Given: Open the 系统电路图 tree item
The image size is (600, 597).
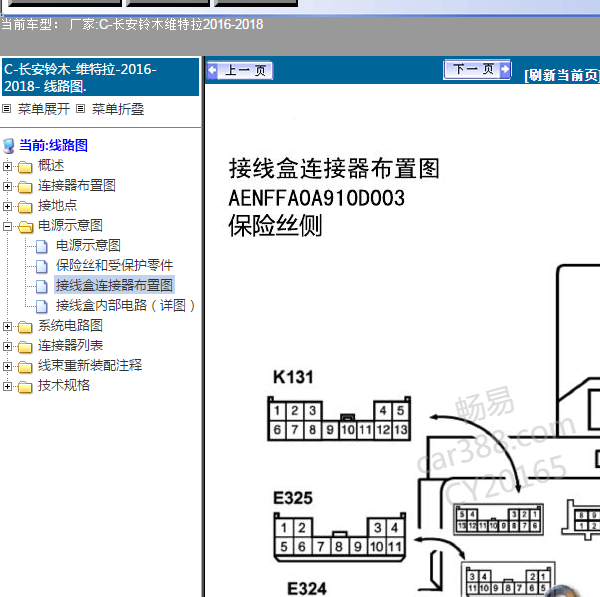Looking at the screenshot, I should (70, 325).
